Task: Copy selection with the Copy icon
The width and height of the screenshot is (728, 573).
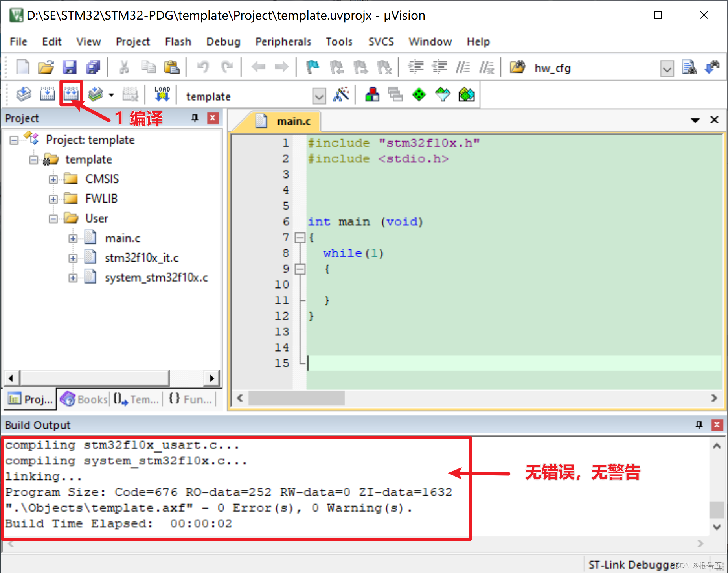Action: click(x=149, y=67)
